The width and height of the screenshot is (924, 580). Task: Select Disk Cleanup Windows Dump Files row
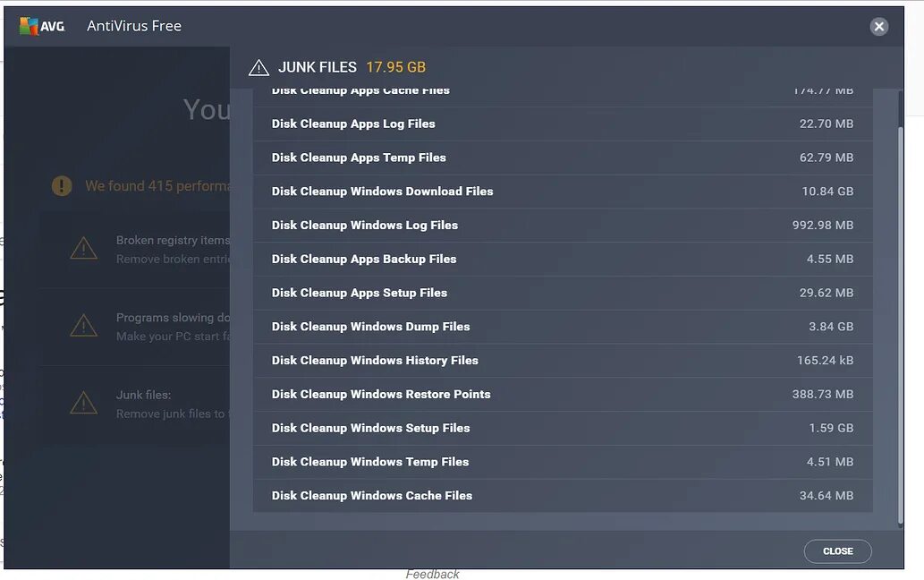[x=563, y=327]
